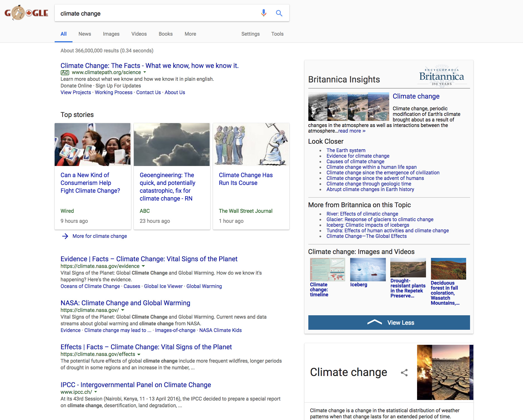The image size is (523, 420).
Task: Click the View Projects sitelink
Action: click(76, 92)
